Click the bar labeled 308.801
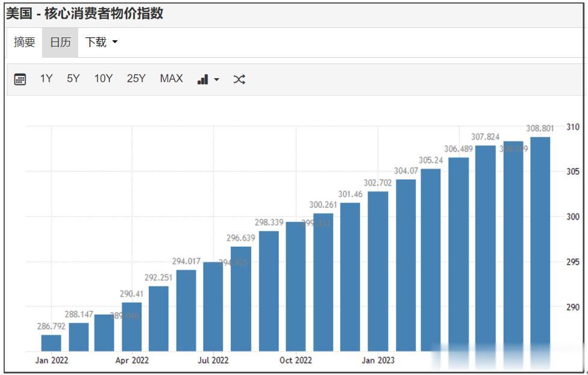The height and width of the screenshot is (375, 588). (x=540, y=244)
